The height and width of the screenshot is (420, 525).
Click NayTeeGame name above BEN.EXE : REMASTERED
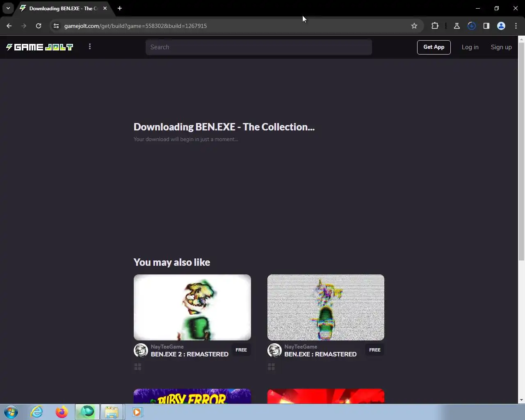(x=301, y=347)
